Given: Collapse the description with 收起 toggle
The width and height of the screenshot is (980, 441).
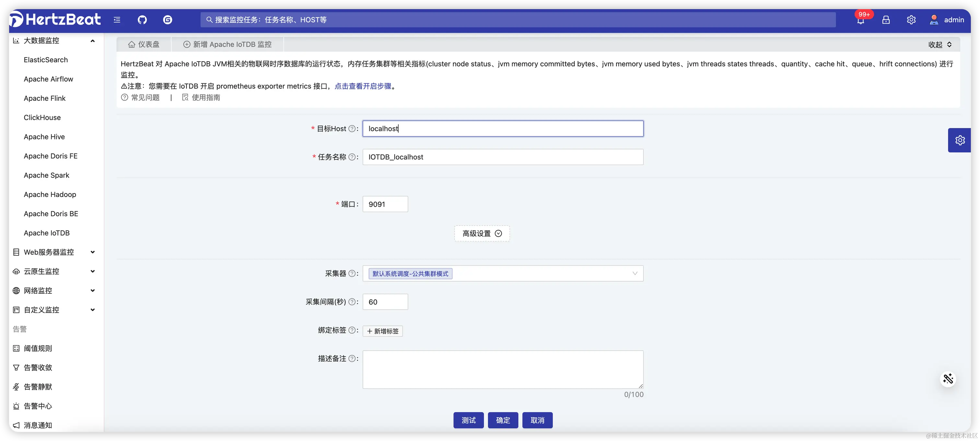Looking at the screenshot, I should pyautogui.click(x=940, y=44).
